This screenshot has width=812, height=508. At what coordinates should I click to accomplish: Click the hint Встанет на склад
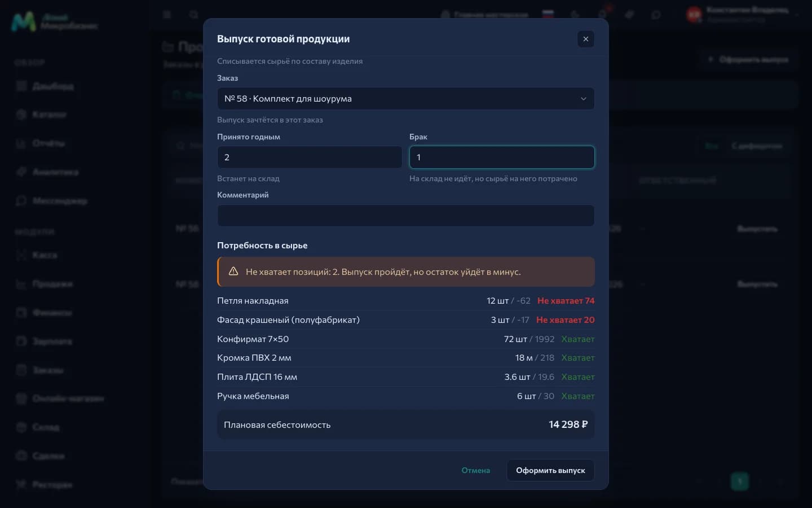click(x=248, y=178)
